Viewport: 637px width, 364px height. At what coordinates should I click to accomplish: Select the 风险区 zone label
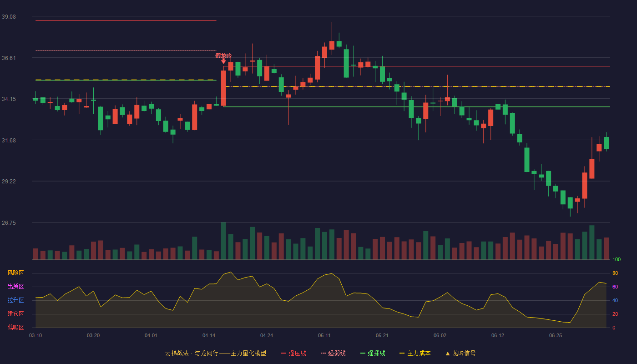pyautogui.click(x=15, y=273)
